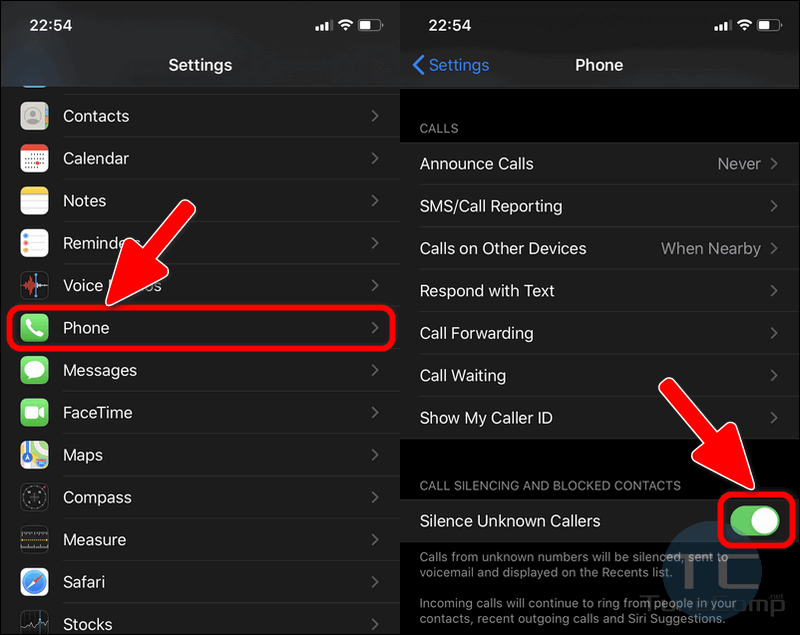Viewport: 800px width, 635px height.
Task: Tap the Silence Unknown Callers label
Action: click(510, 521)
